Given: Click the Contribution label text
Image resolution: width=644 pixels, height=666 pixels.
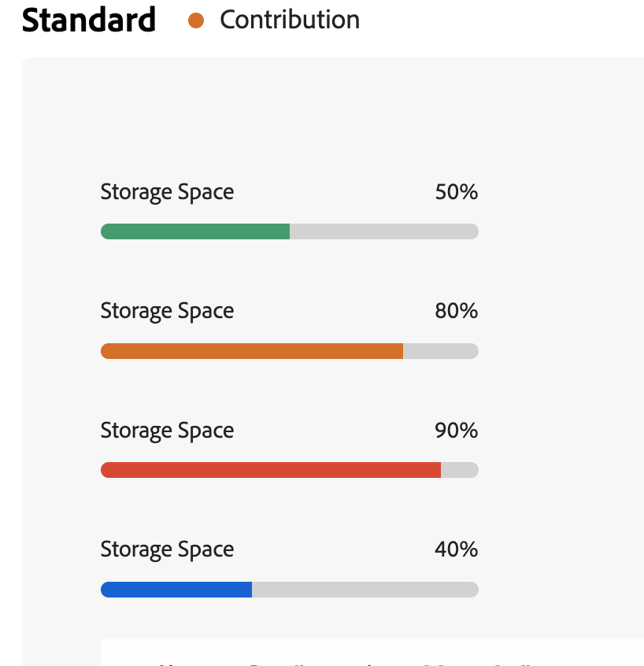Looking at the screenshot, I should (x=290, y=20).
